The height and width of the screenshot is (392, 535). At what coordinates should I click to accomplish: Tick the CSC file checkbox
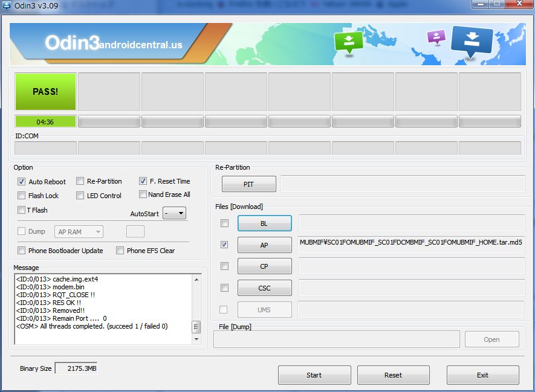click(x=224, y=288)
